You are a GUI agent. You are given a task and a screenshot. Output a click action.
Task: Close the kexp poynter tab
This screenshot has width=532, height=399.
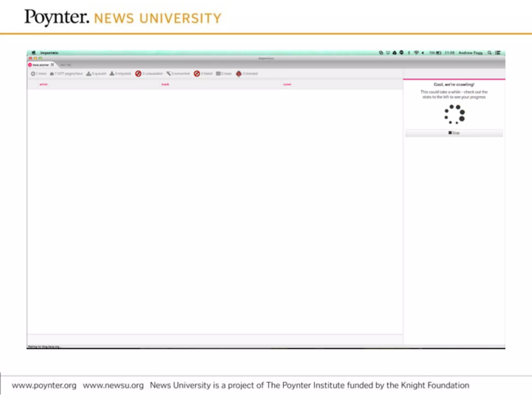[52, 65]
